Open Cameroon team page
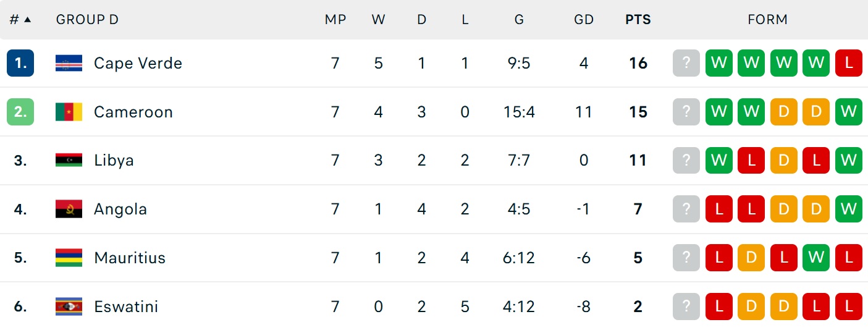Screen dimensions: 868x330 tap(133, 112)
